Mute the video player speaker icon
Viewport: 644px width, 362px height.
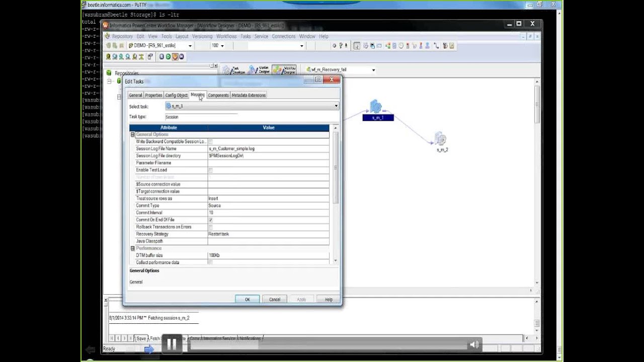[474, 344]
